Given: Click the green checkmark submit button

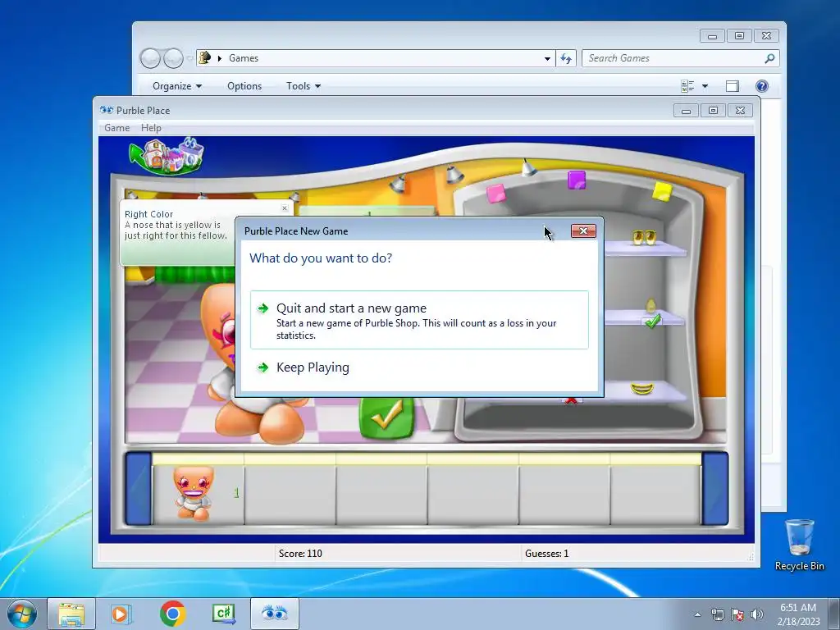Looking at the screenshot, I should tap(386, 418).
